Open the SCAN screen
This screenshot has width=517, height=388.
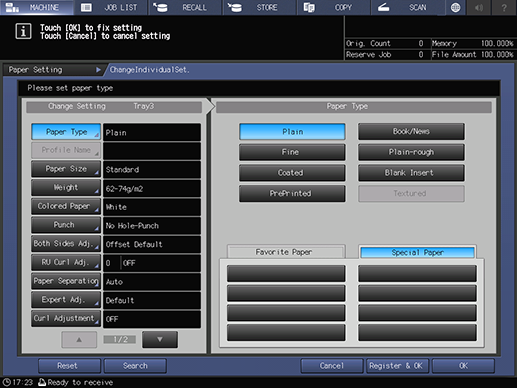click(407, 7)
